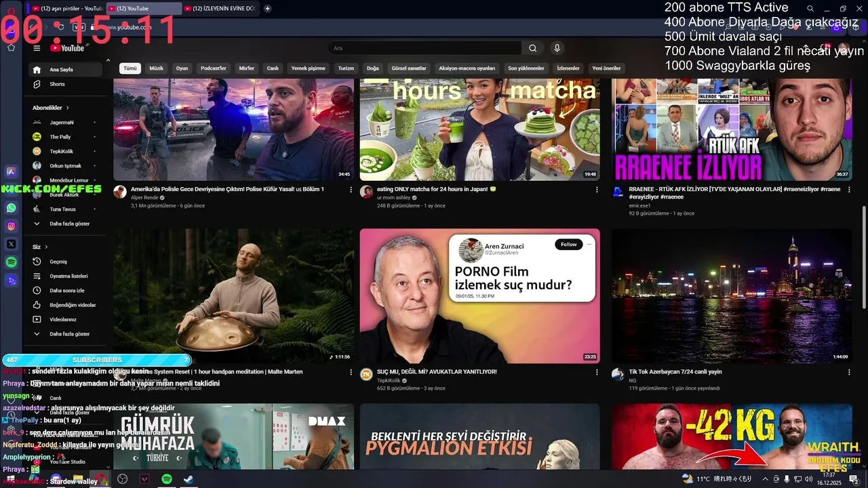Show hidden system tray icons
The height and width of the screenshot is (488, 868).
[x=766, y=479]
